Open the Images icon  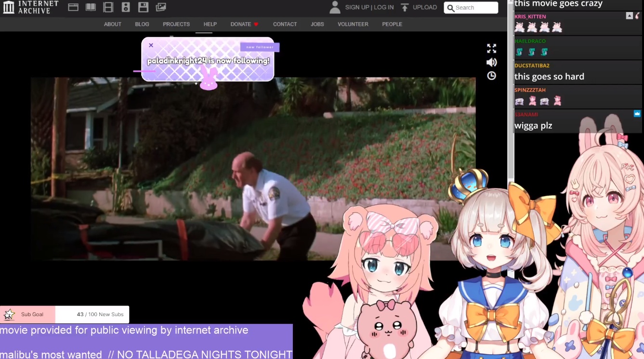point(161,7)
